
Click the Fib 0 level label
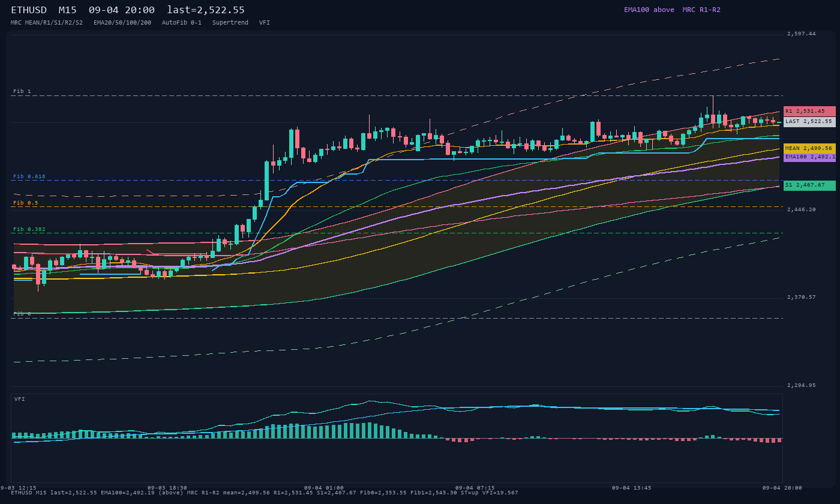click(22, 314)
